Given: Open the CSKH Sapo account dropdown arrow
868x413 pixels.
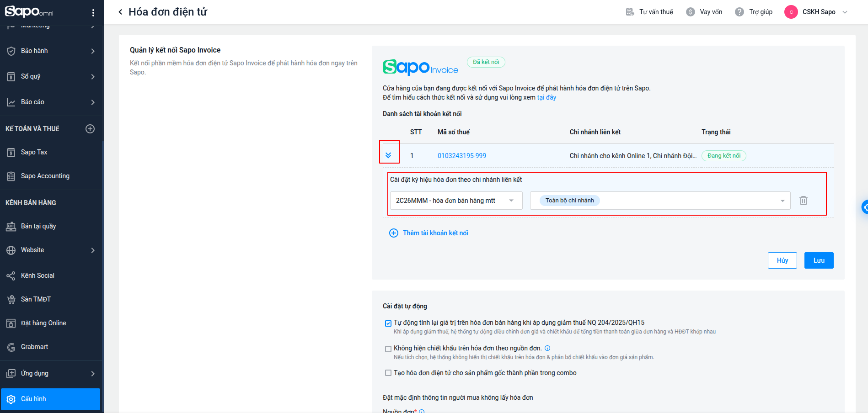Looking at the screenshot, I should [845, 12].
